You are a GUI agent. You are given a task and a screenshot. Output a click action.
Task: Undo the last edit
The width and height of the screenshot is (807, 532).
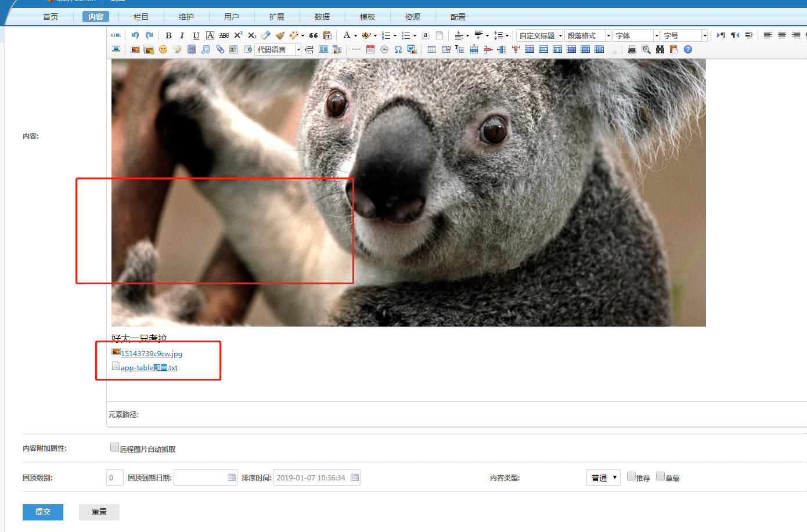click(135, 35)
